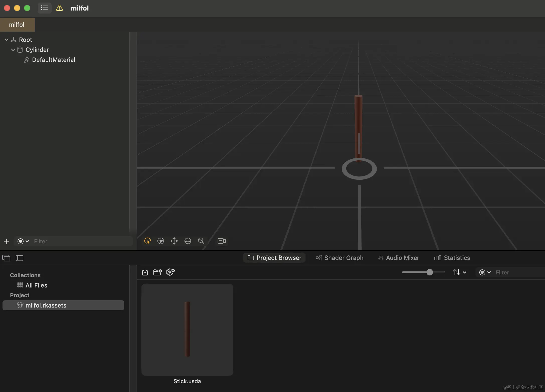Add new entity with plus button
The image size is (545, 392).
(7, 241)
